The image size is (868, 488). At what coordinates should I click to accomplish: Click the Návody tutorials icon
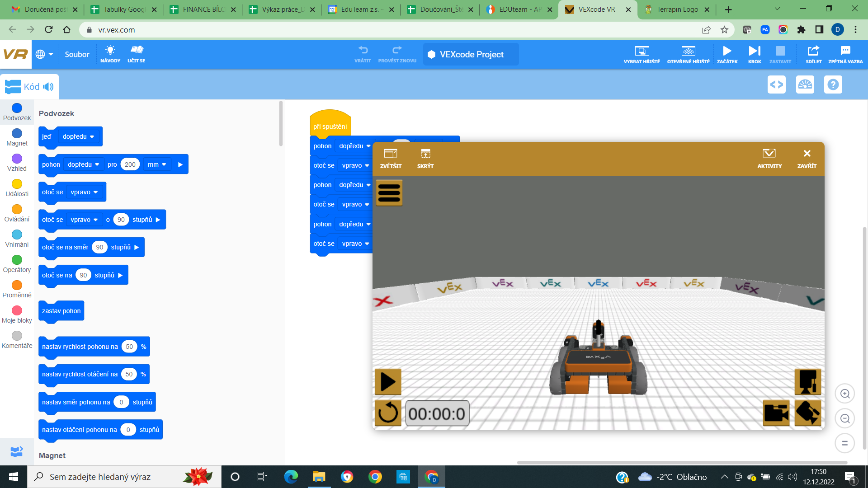point(110,54)
